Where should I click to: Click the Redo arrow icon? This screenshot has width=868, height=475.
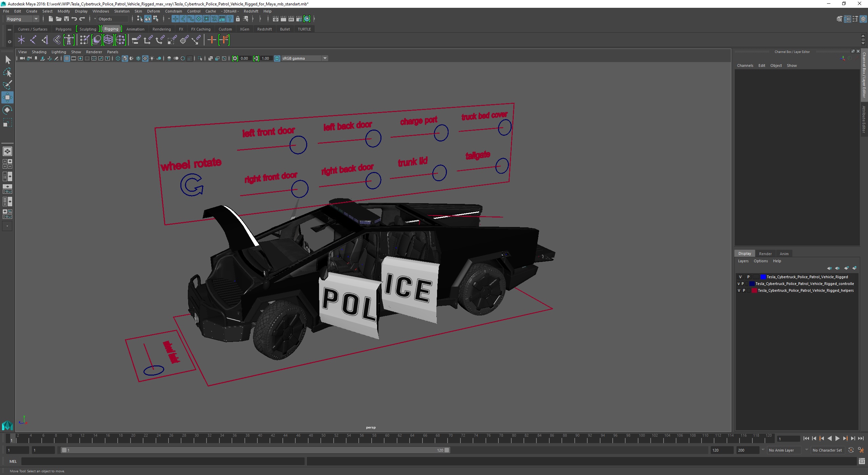click(82, 19)
